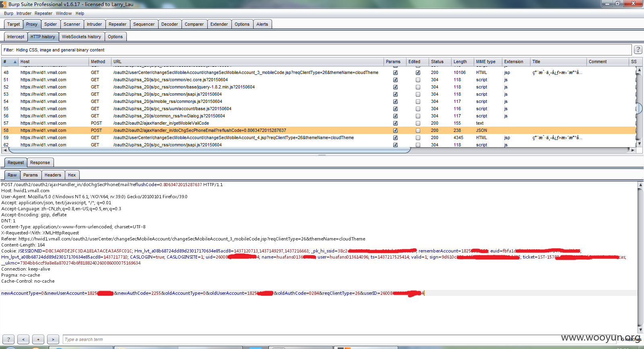Switch to the Scanner tab
The width and height of the screenshot is (644, 349).
tap(72, 24)
